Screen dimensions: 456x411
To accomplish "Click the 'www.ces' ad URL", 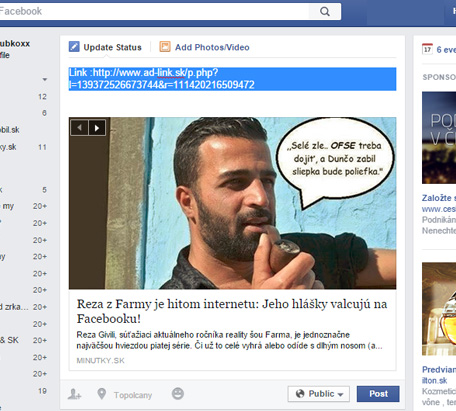I will 439,209.
